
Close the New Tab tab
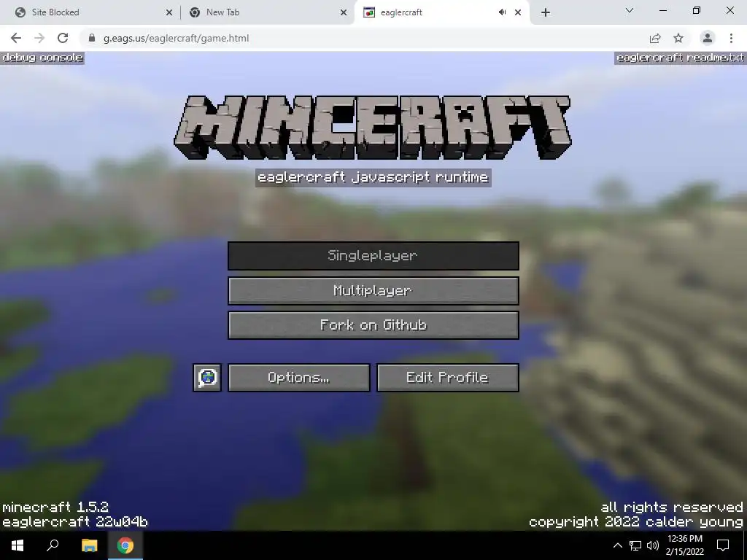click(344, 12)
